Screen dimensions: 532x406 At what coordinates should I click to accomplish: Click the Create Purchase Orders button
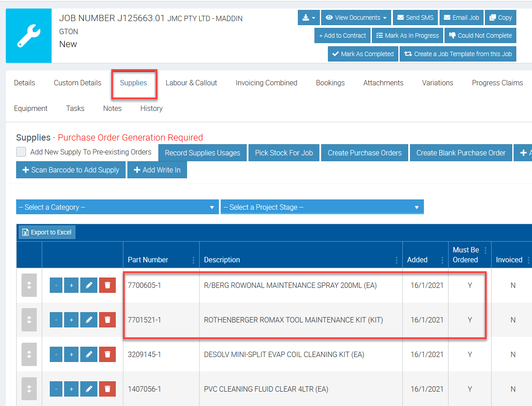[x=364, y=153]
